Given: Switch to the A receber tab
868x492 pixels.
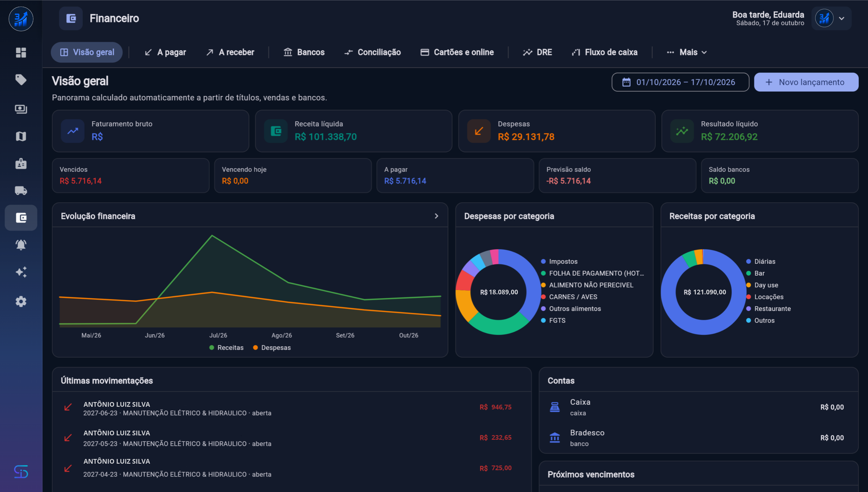Looking at the screenshot, I should coord(230,52).
